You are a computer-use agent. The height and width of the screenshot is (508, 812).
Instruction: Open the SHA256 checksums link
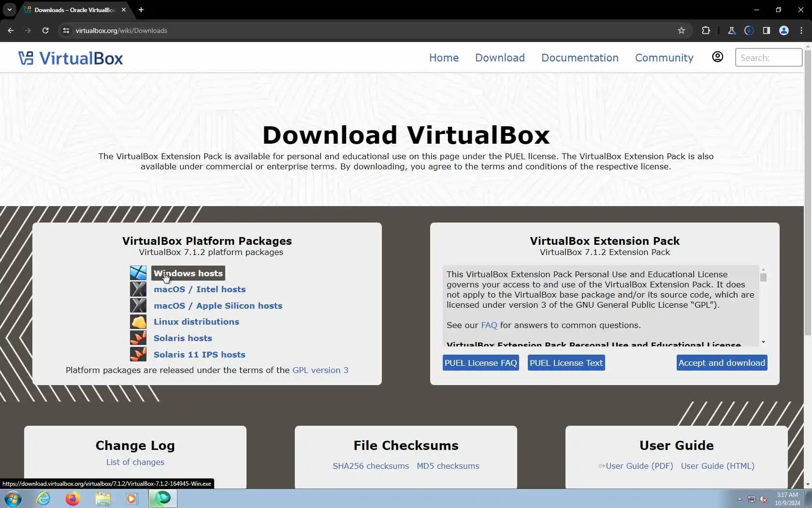coord(371,466)
